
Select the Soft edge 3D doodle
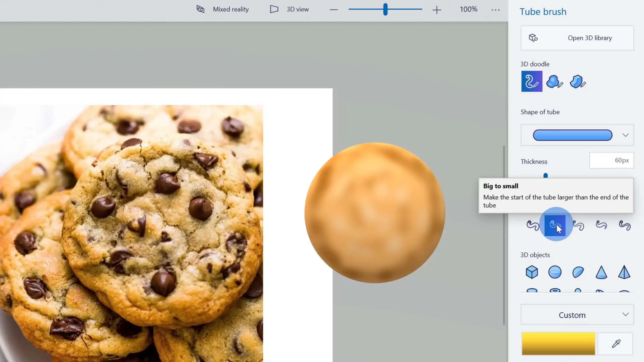pos(554,81)
